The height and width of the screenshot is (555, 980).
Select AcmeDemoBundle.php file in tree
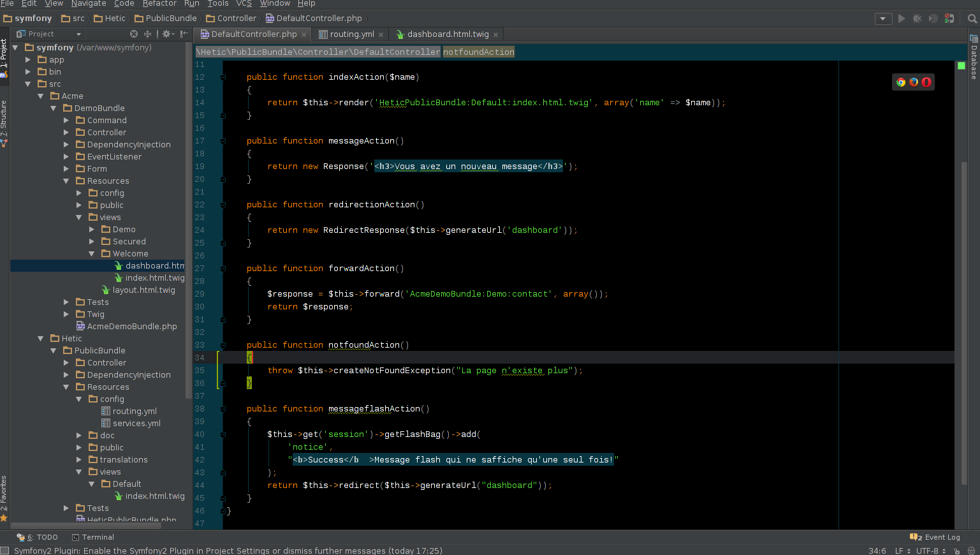(x=126, y=327)
